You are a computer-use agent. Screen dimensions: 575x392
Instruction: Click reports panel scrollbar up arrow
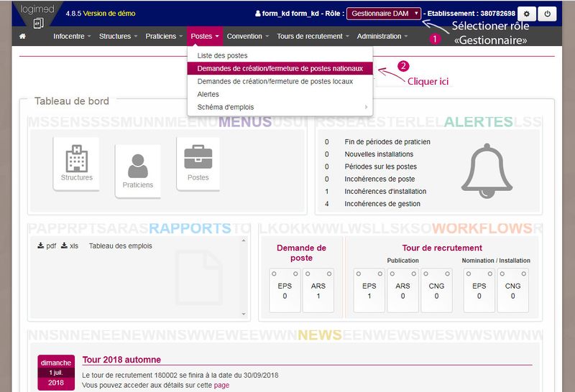tap(244, 241)
